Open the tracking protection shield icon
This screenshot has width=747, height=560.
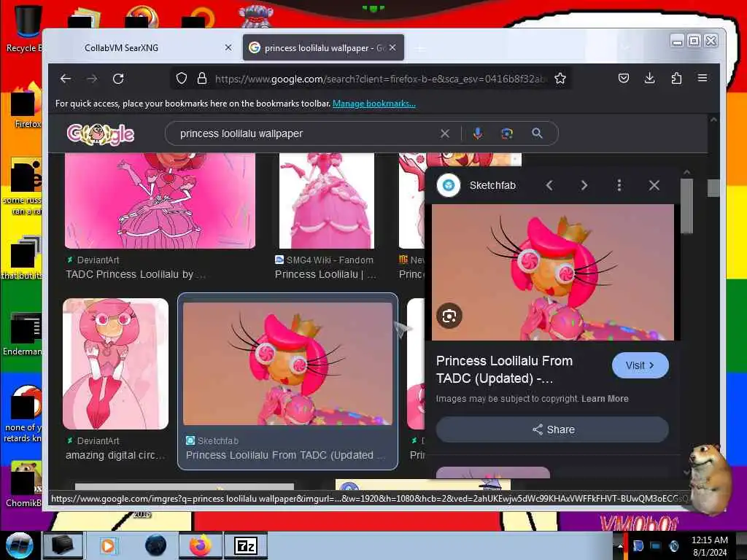pos(182,78)
